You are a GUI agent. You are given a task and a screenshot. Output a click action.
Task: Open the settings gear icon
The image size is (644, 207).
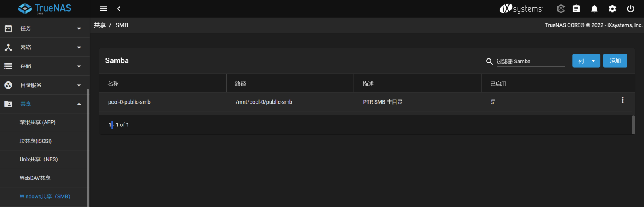point(613,9)
